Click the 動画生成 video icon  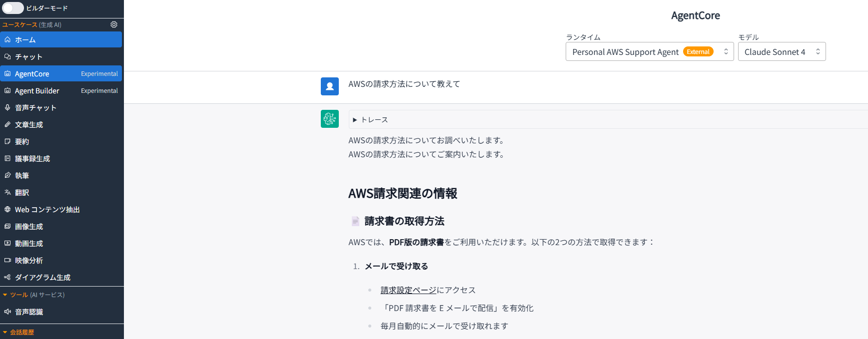tap(7, 243)
